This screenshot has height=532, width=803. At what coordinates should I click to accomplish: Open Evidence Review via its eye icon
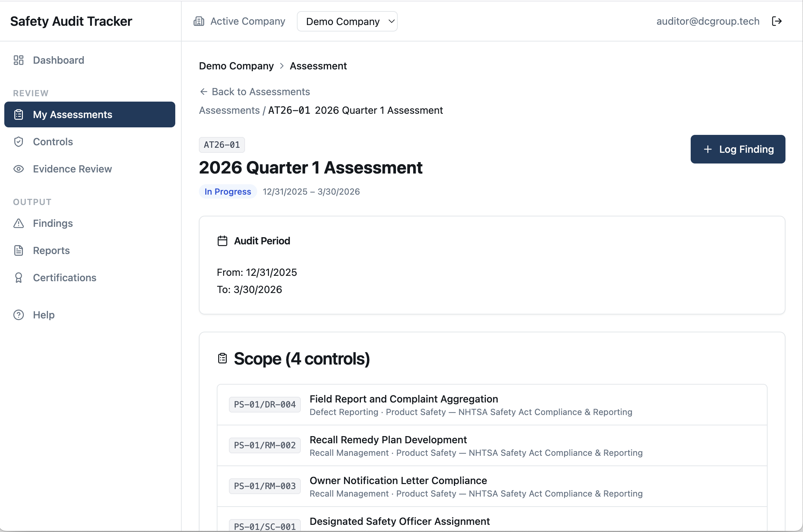click(x=19, y=169)
